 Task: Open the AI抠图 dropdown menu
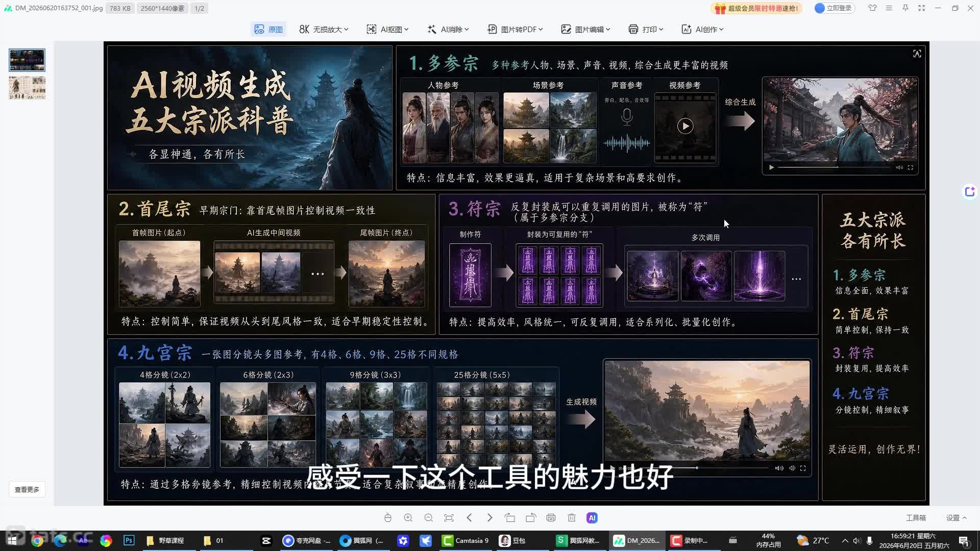click(387, 29)
